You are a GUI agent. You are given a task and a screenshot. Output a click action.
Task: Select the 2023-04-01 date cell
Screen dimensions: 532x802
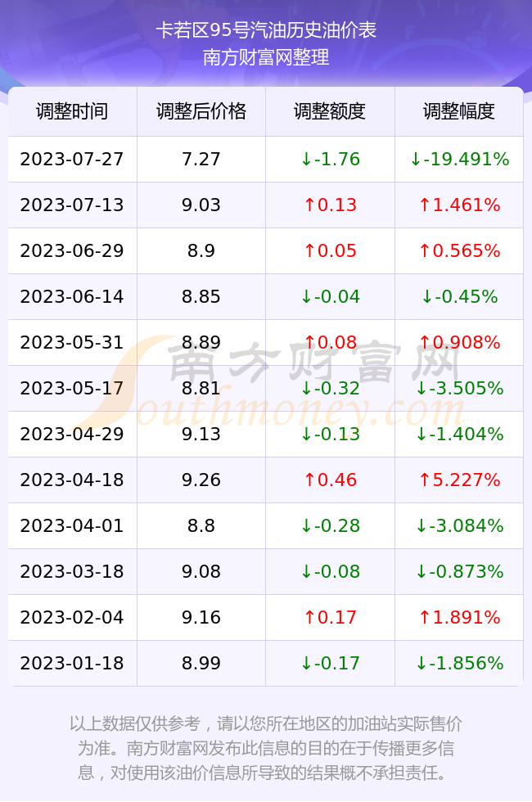(72, 525)
